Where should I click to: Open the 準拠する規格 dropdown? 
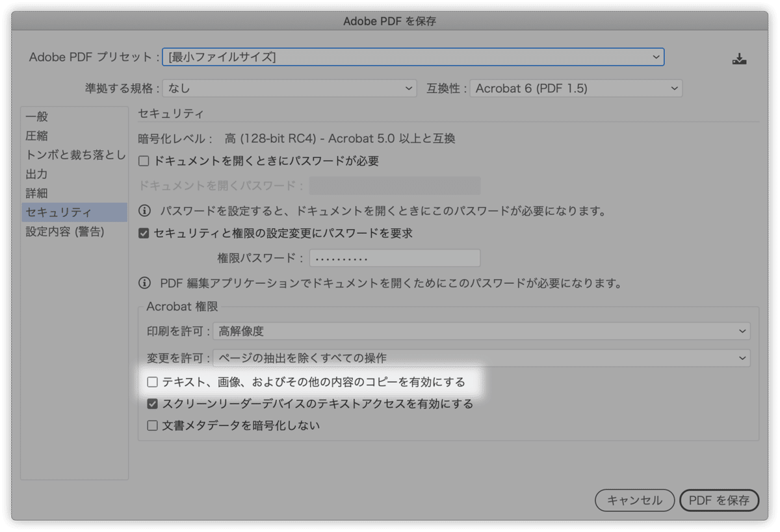tap(290, 88)
